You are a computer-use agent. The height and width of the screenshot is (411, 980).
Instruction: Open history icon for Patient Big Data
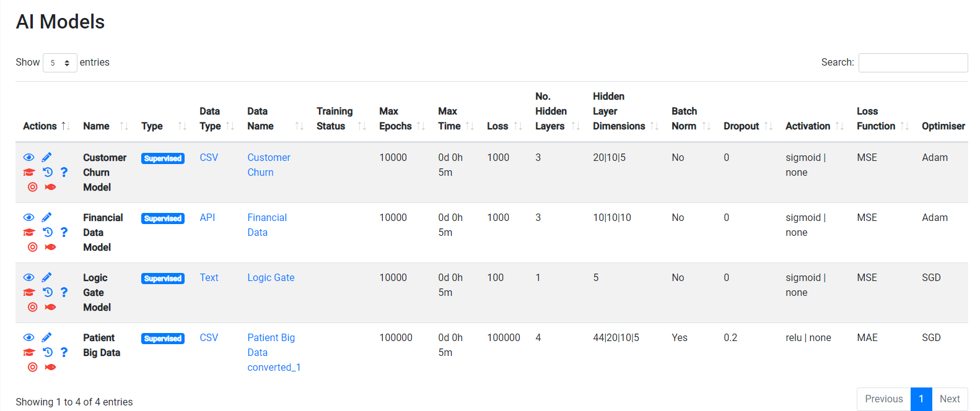48,352
